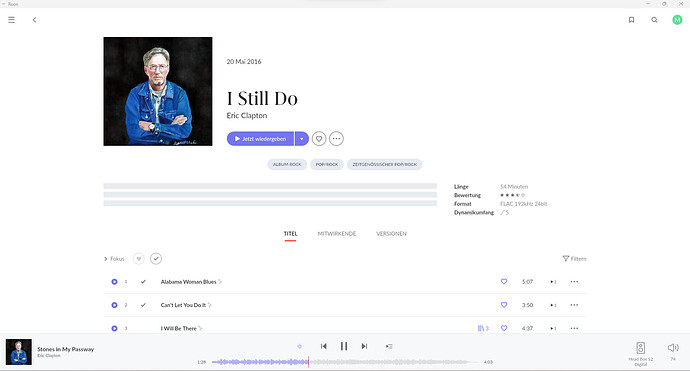Screen dimensions: 690x371
Task: Expand the Fokus chevron
Action: pyautogui.click(x=106, y=259)
